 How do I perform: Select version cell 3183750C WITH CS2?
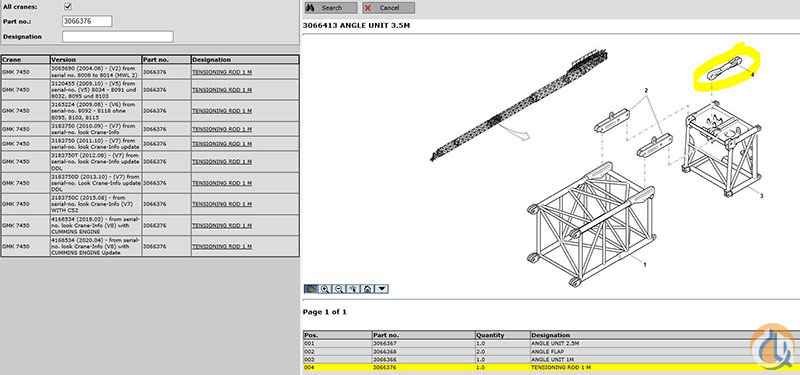click(95, 204)
